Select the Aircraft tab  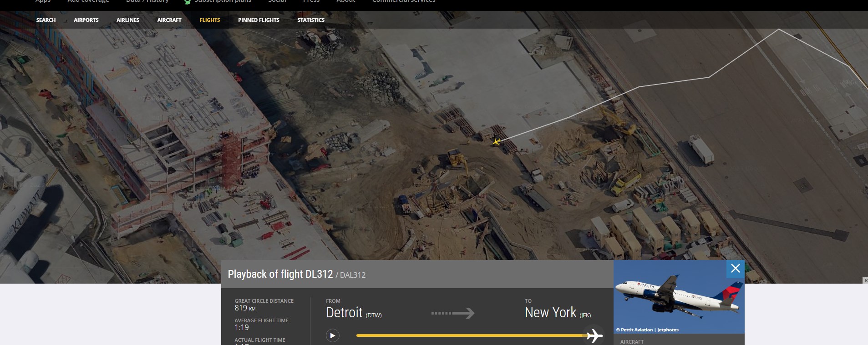pos(169,20)
